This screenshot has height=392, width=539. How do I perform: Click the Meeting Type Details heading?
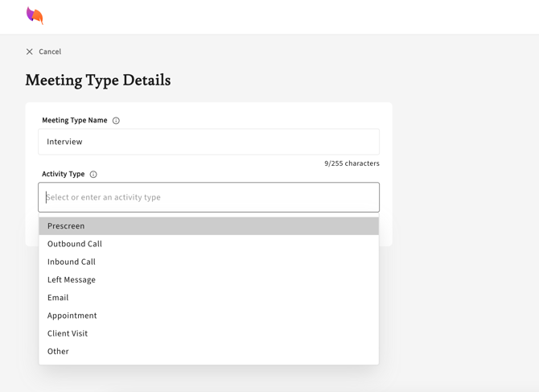click(98, 80)
